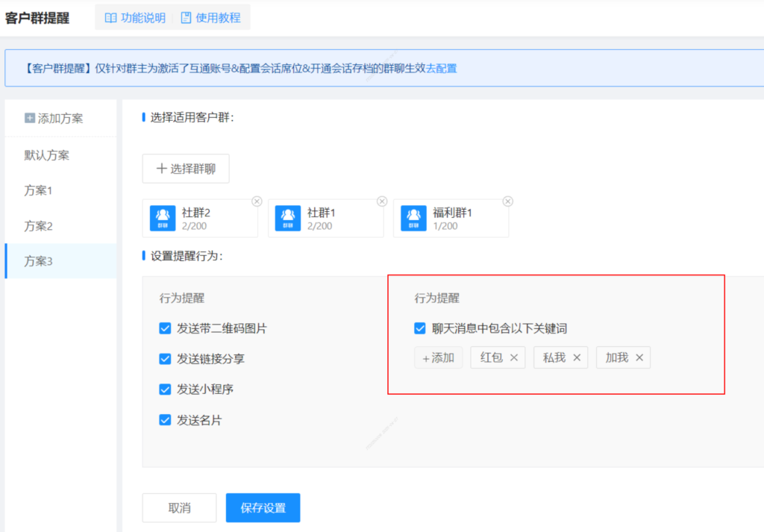Uncheck 聊天消息中包含以下关键词 option
The image size is (764, 532).
click(420, 328)
